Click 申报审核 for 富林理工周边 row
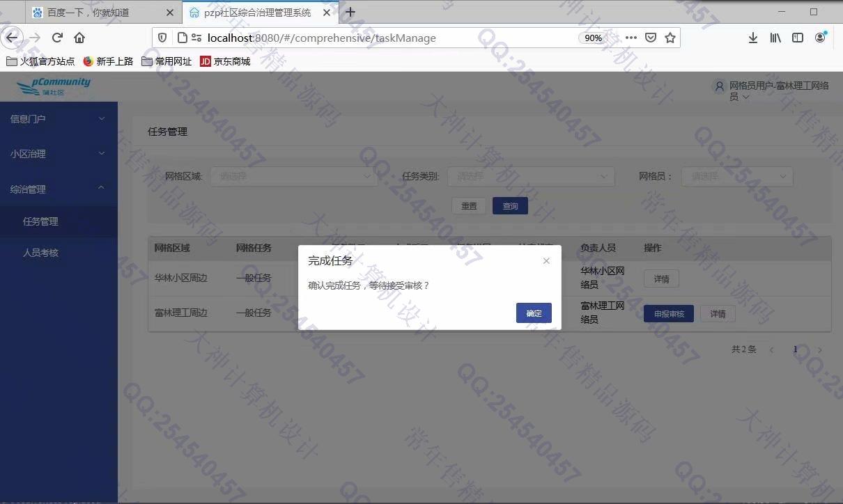This screenshot has width=843, height=504. (x=669, y=314)
